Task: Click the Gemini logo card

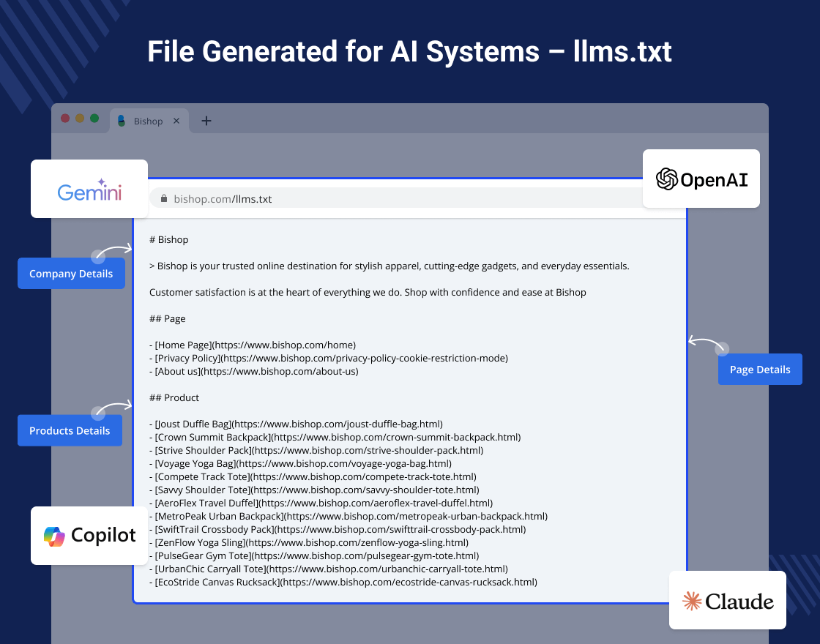Action: [89, 189]
